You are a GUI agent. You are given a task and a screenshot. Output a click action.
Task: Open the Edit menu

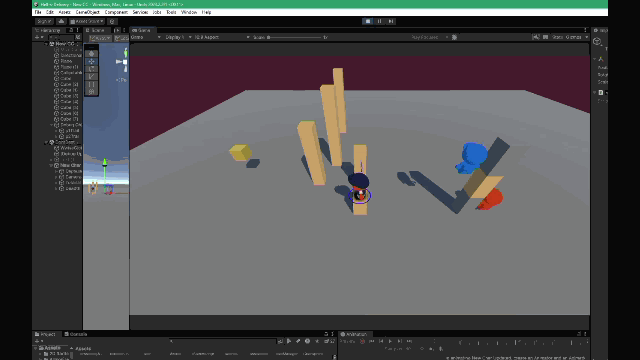point(50,12)
